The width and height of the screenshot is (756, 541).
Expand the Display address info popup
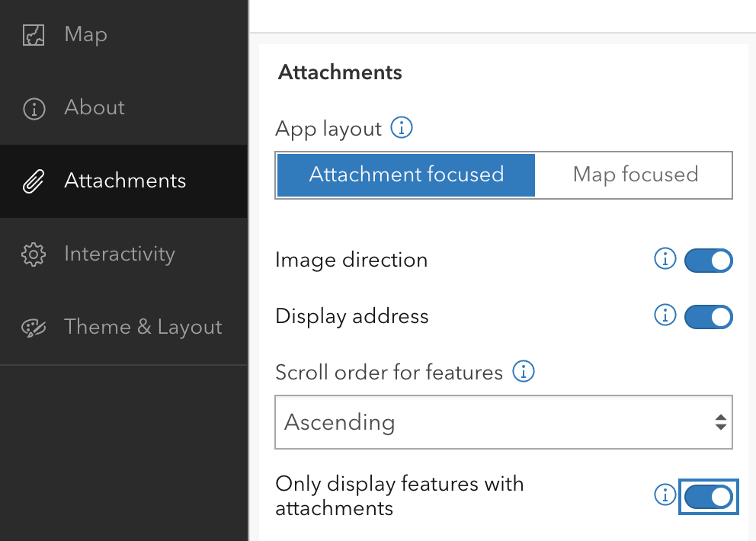coord(665,315)
